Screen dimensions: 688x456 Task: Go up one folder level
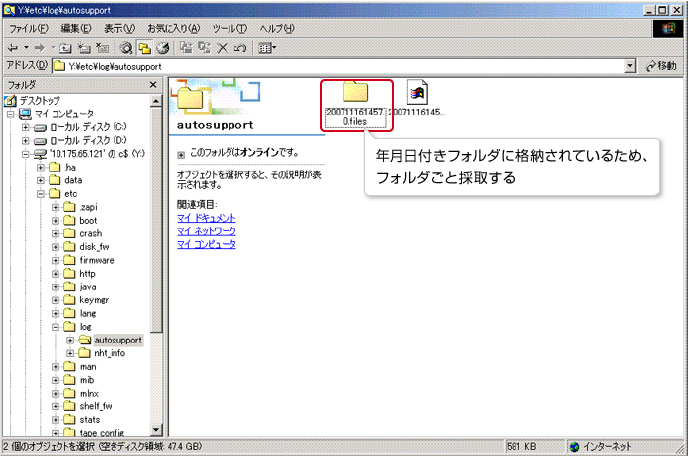[65, 48]
